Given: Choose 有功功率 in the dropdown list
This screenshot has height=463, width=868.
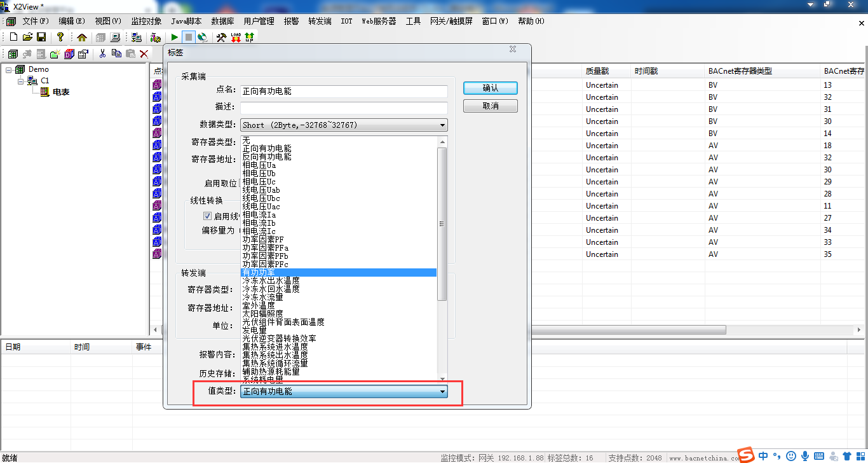Looking at the screenshot, I should 338,272.
